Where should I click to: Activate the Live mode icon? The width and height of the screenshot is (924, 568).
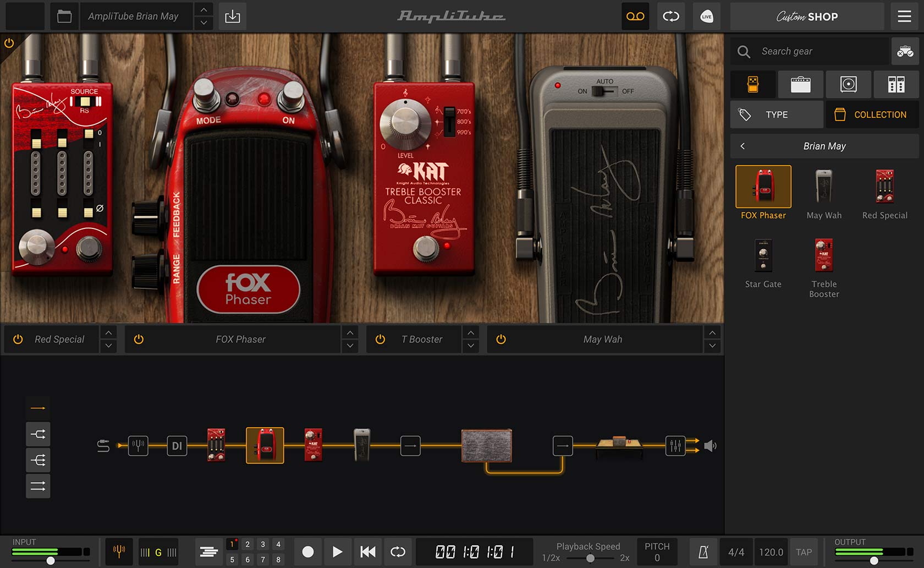707,17
